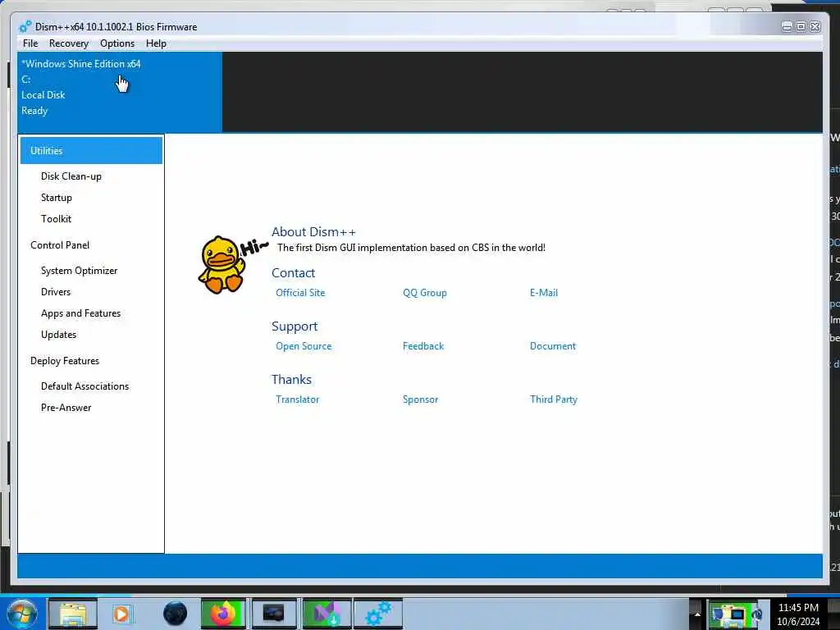
Task: Click the 'Thanks' heading
Action: pyautogui.click(x=291, y=379)
